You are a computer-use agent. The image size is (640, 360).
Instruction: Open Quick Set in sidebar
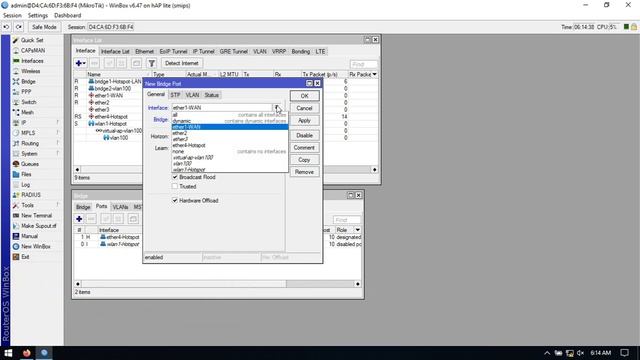tap(32, 40)
